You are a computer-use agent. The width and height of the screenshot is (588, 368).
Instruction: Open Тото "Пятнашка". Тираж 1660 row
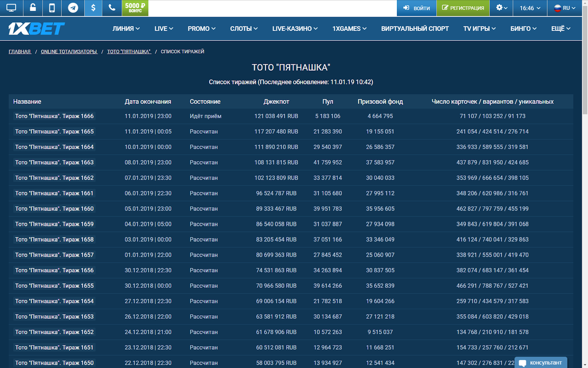click(x=291, y=209)
